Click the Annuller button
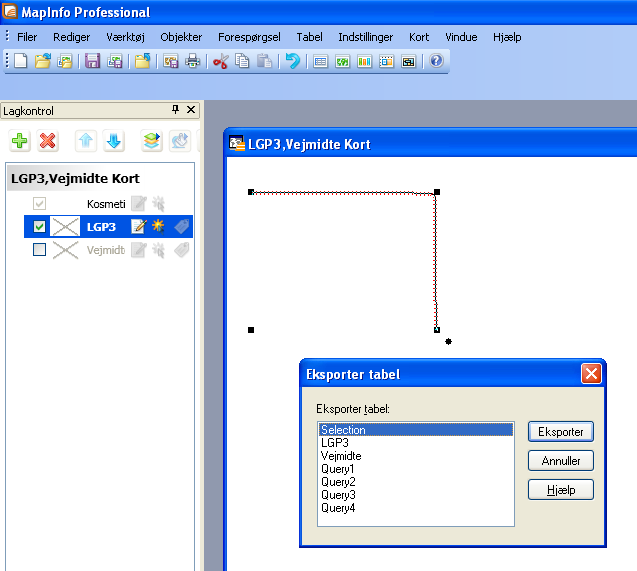 click(561, 461)
